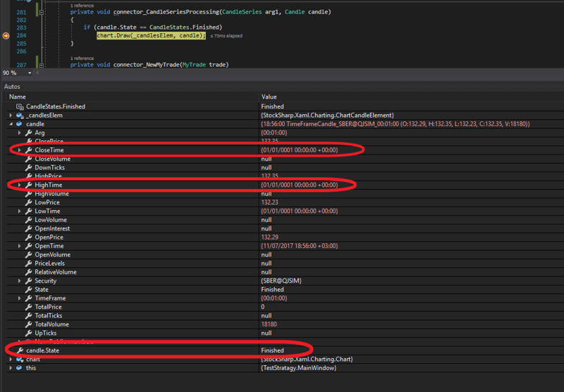The width and height of the screenshot is (564, 392).
Task: Click the wrench icon beside Security
Action: coord(29,281)
